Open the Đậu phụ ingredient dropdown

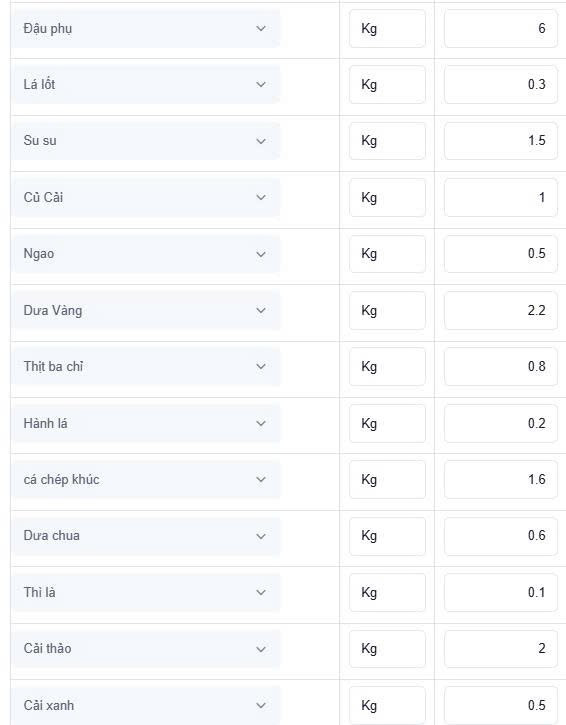(x=146, y=29)
